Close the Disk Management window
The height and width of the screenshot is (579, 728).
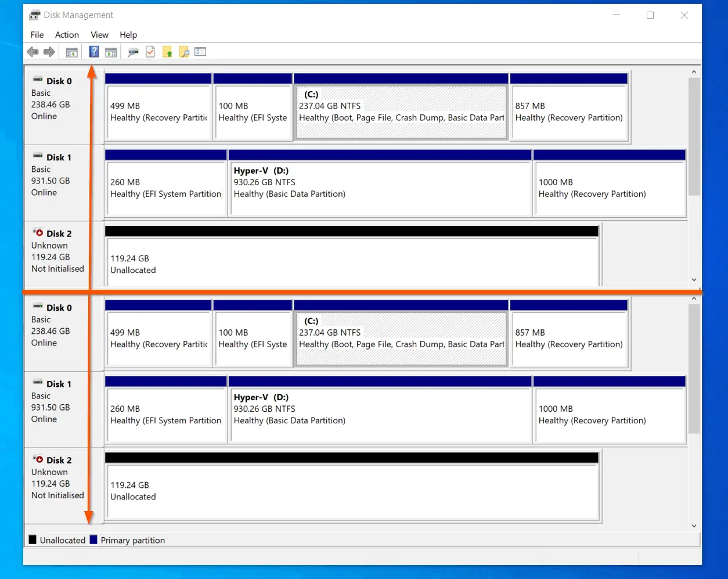[x=684, y=15]
